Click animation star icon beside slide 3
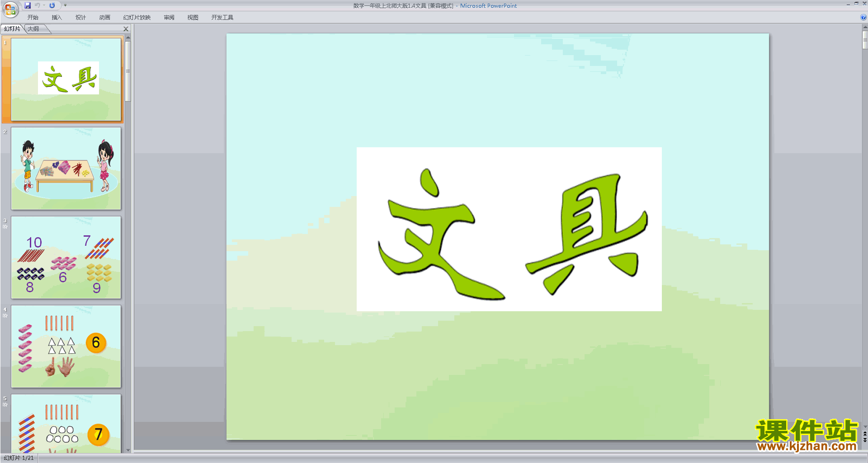868x463 pixels. pyautogui.click(x=5, y=227)
